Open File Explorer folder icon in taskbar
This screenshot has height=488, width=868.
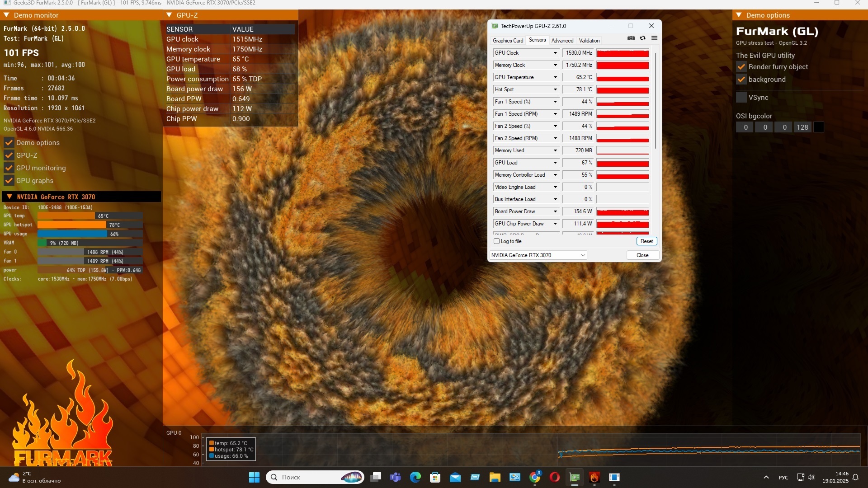click(495, 477)
